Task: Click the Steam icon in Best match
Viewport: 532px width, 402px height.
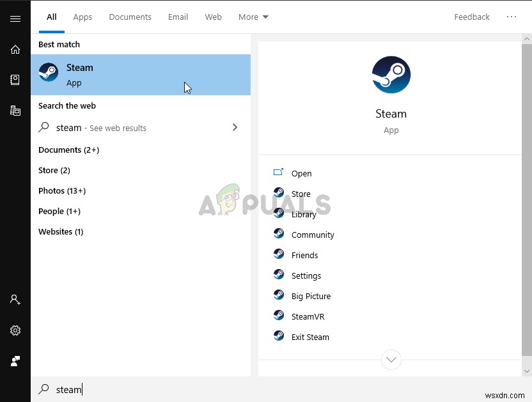Action: click(x=49, y=72)
